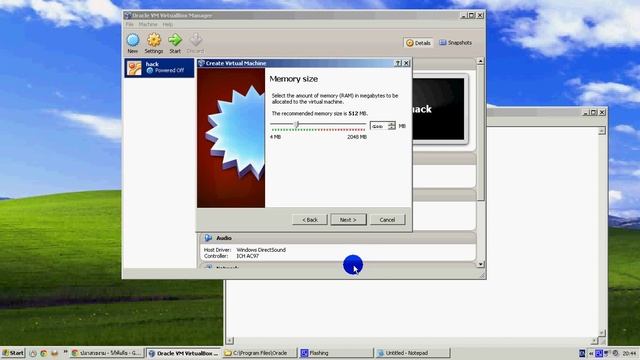Select the hack virtual machine entry
Screen dimensions: 640x360
coord(159,67)
